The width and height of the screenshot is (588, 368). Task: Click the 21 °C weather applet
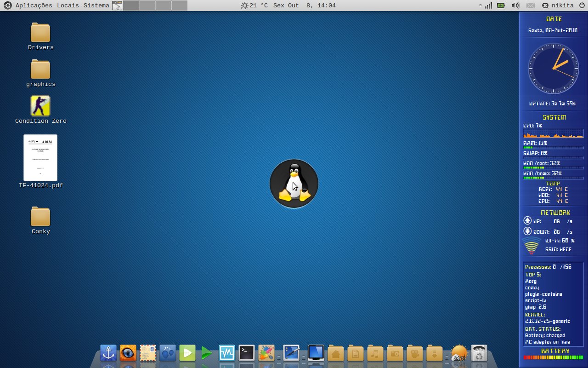tap(254, 6)
